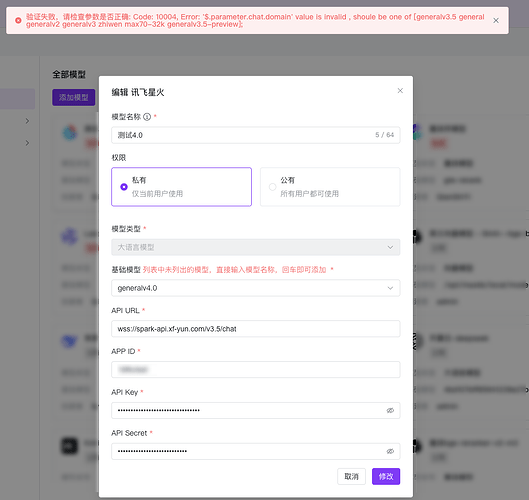
Task: Click the 添加模型 button behind dialog
Action: [x=74, y=98]
